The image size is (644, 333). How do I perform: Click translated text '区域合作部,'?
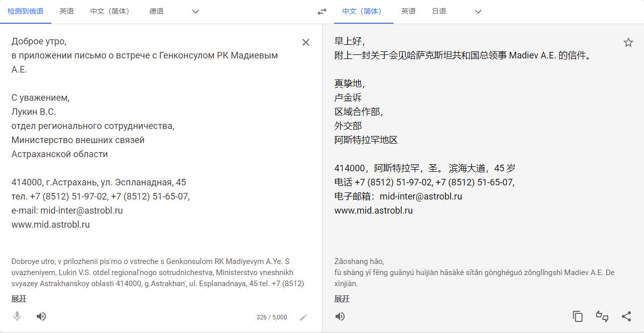358,112
